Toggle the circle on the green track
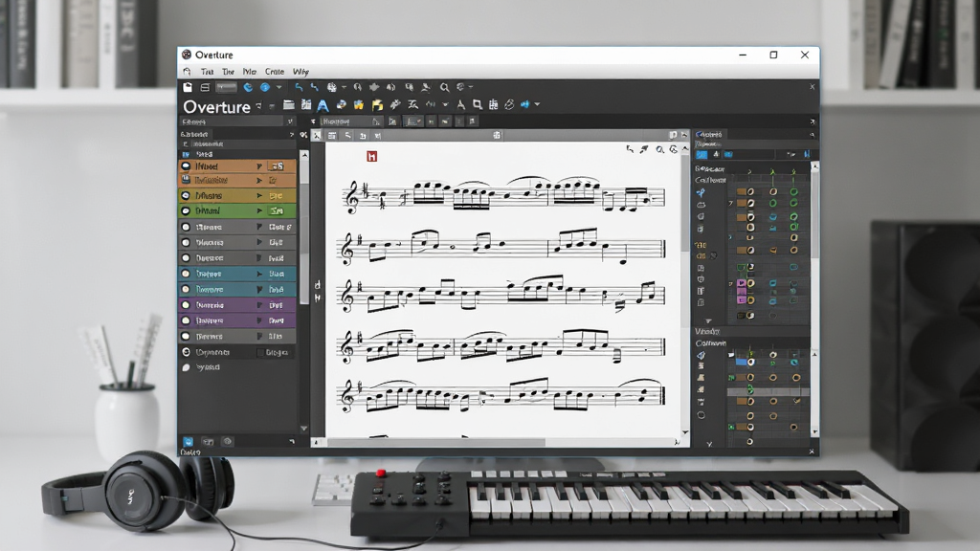 (186, 211)
